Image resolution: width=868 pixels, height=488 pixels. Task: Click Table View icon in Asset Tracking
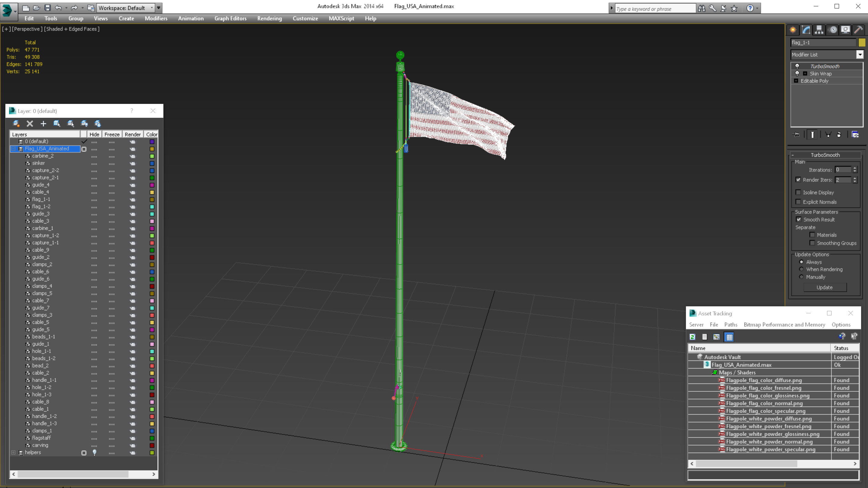[729, 337]
